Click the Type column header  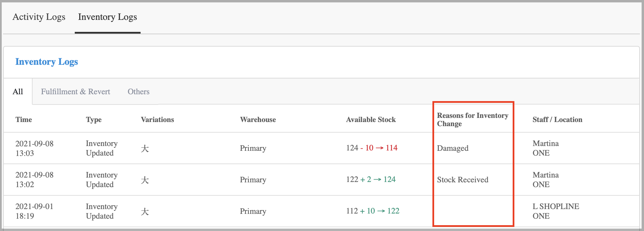94,120
